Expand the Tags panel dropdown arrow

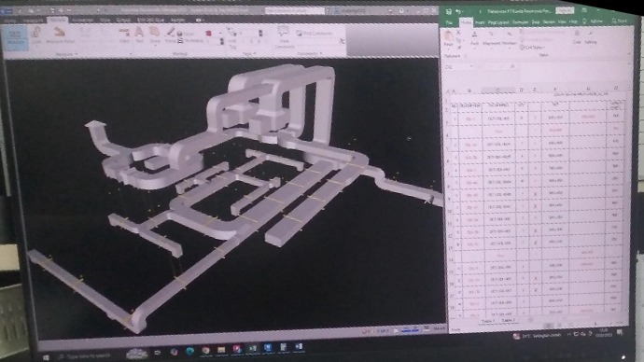255,54
